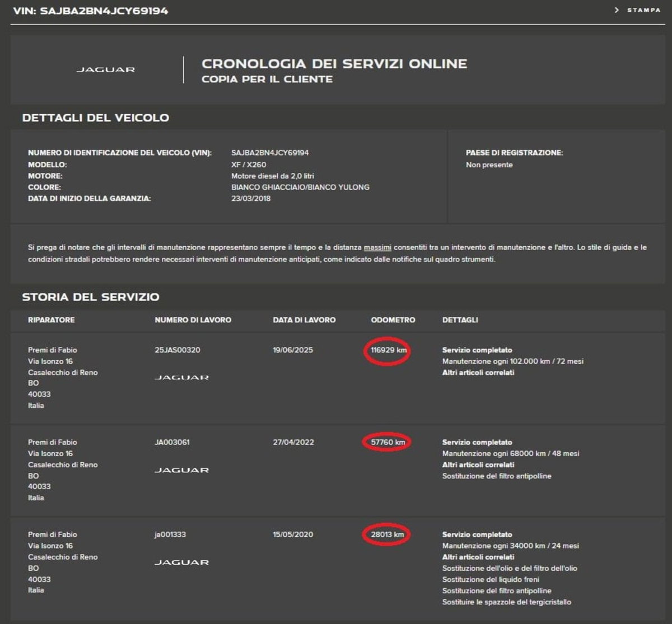The image size is (672, 624).
Task: Click work date 27/04/2022
Action: coord(293,443)
